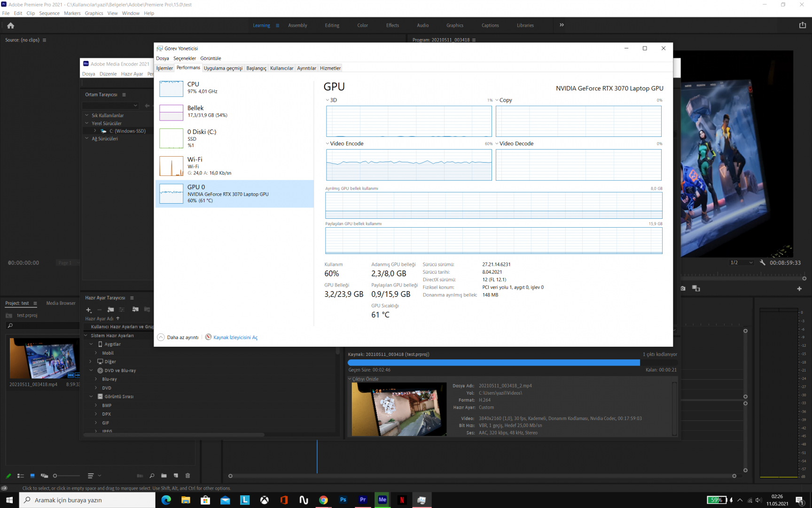812x508 pixels.
Task: Select the Bellek performance entry
Action: coord(234,112)
